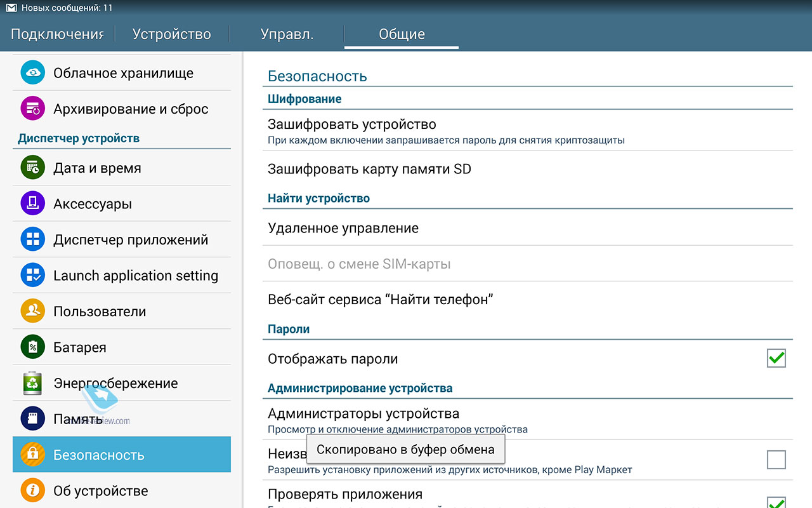Enable the unknown sources checkbox
This screenshot has height=508, width=812.
(x=776, y=459)
